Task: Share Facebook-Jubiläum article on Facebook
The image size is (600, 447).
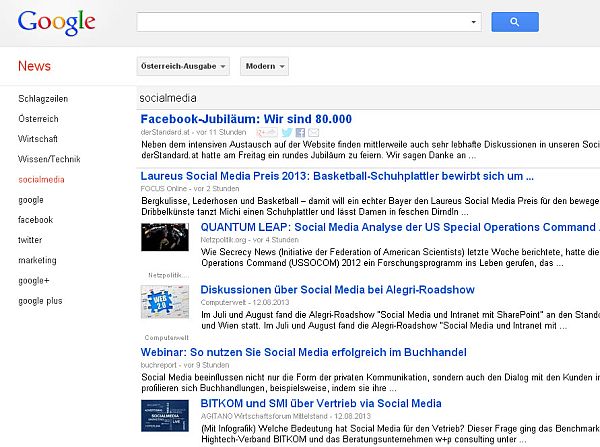Action: click(299, 132)
